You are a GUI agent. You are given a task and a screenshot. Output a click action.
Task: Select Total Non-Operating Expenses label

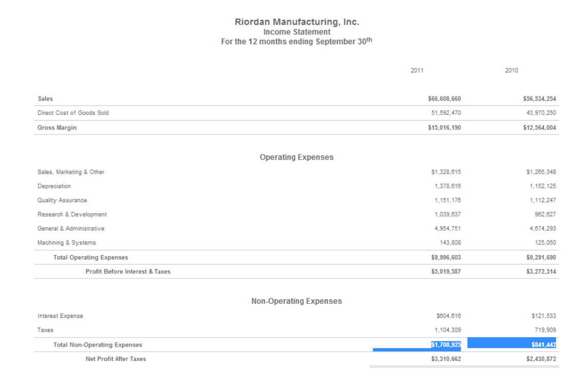tap(98, 345)
